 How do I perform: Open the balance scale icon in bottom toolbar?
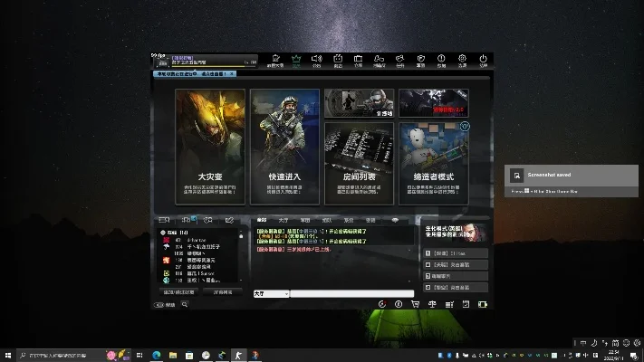(x=432, y=304)
